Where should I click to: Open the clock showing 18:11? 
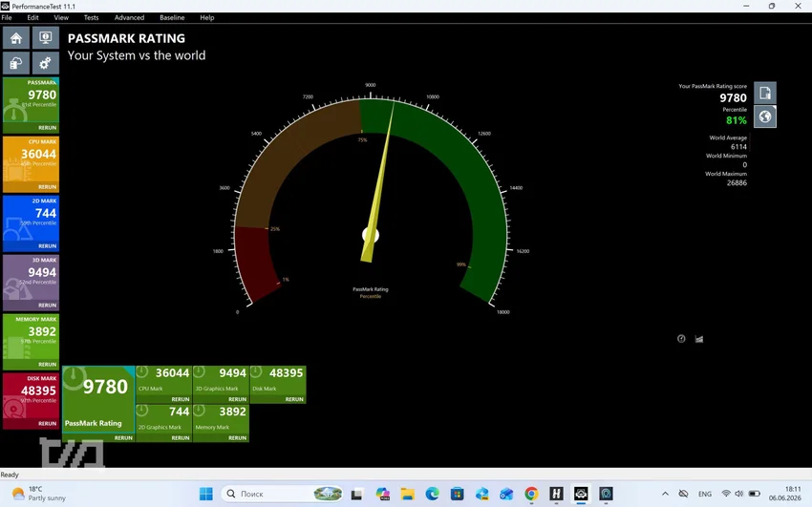[784, 494]
